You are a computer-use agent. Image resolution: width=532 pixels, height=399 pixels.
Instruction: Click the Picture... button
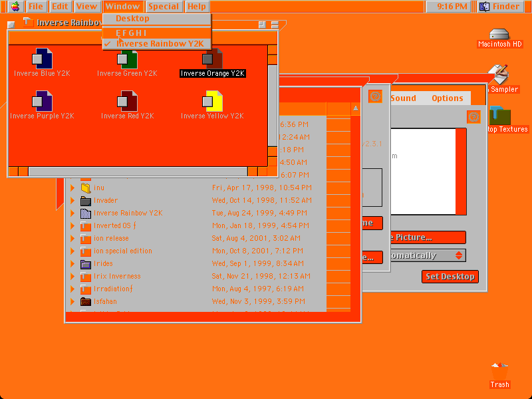(428, 237)
